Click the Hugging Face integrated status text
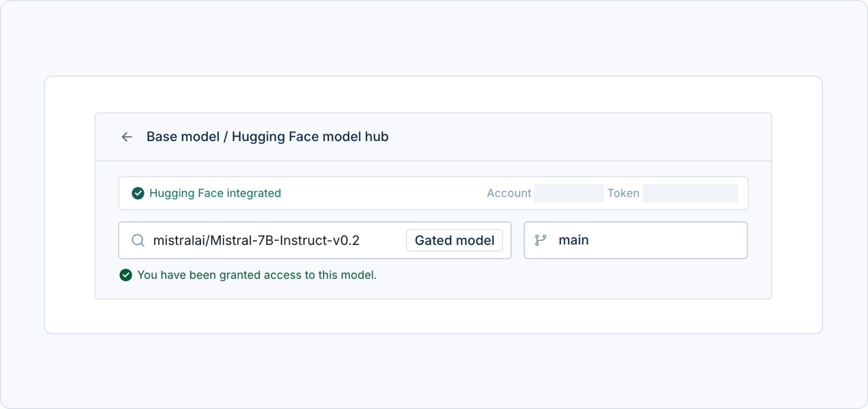868x409 pixels. (x=215, y=193)
